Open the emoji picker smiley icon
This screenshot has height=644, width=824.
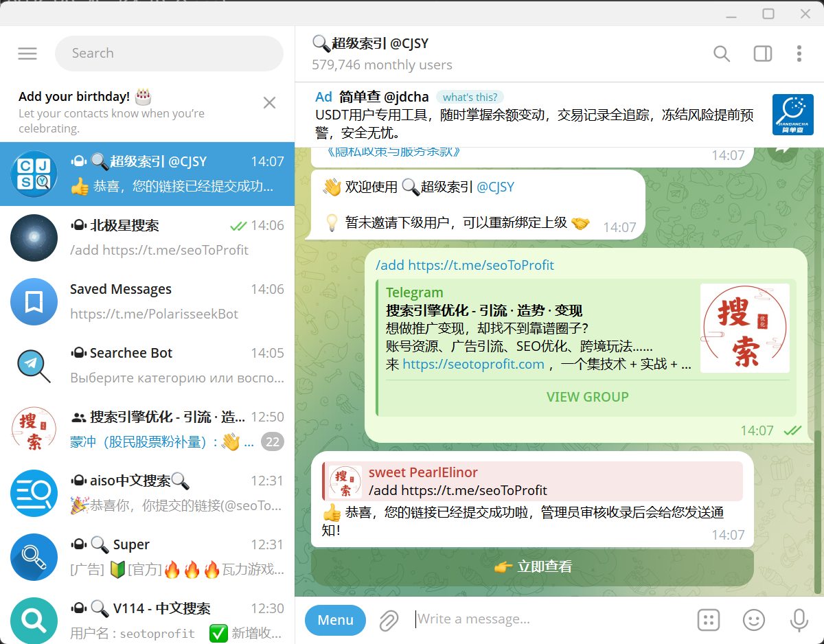tap(753, 620)
